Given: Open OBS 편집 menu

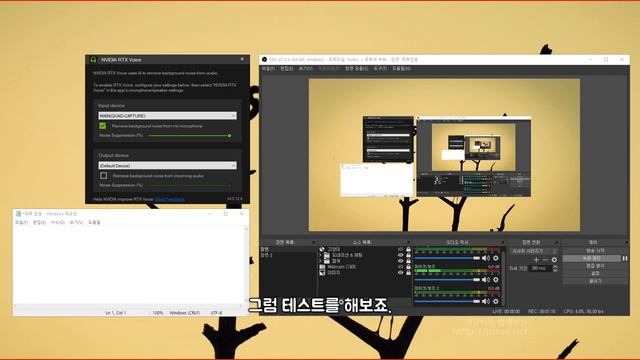Looking at the screenshot, I should (287, 69).
